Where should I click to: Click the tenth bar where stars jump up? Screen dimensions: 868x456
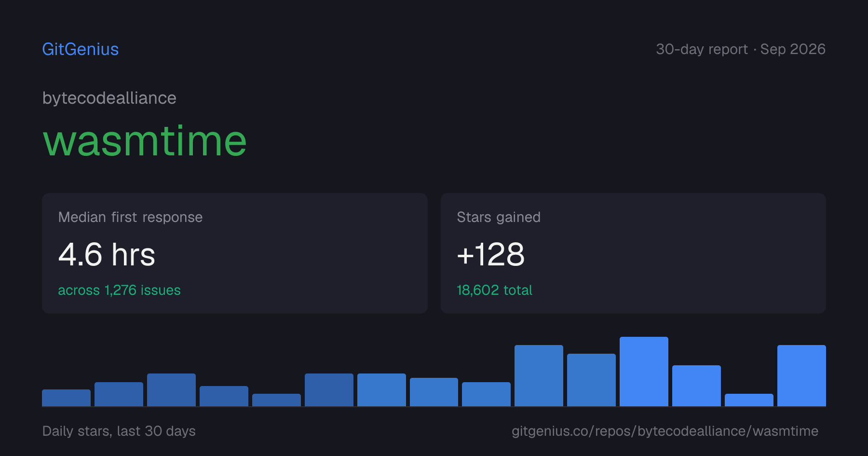tap(539, 375)
